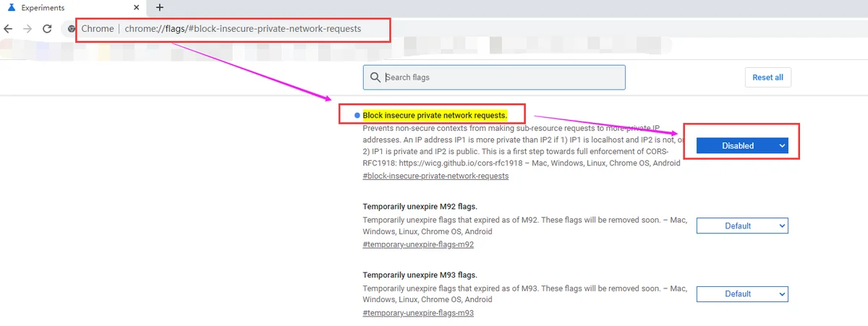The height and width of the screenshot is (326, 868).
Task: Click the Reset all button
Action: point(767,77)
